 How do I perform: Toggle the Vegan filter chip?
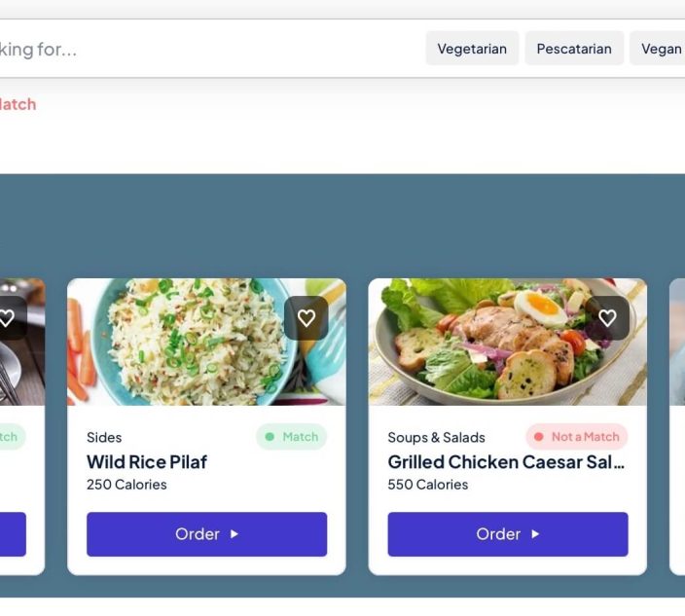coord(661,49)
